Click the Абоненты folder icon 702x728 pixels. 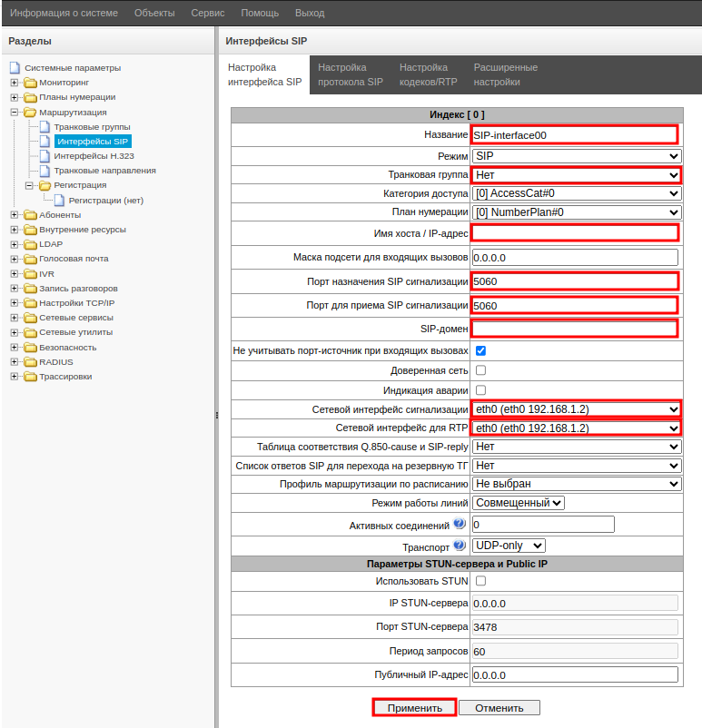coord(30,215)
